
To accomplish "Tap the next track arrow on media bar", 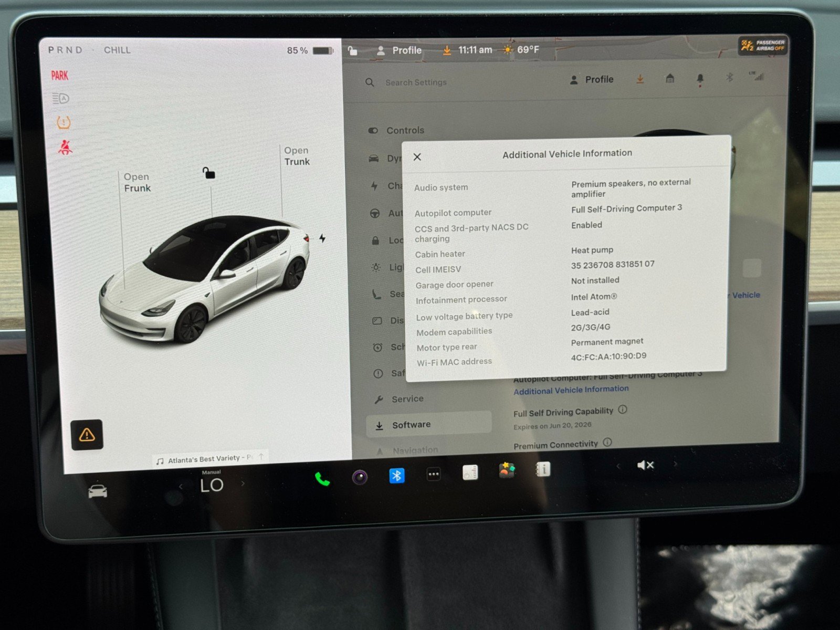I will coord(675,465).
